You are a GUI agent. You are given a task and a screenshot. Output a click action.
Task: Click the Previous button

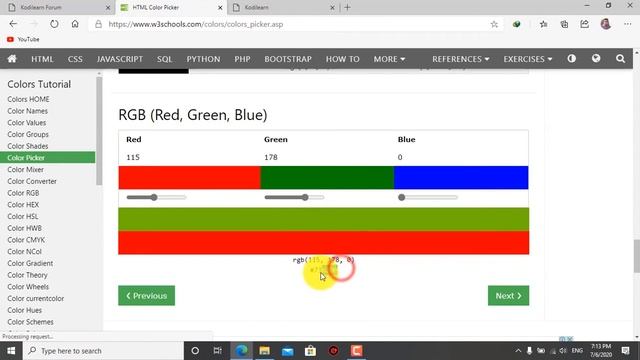pyautogui.click(x=147, y=296)
